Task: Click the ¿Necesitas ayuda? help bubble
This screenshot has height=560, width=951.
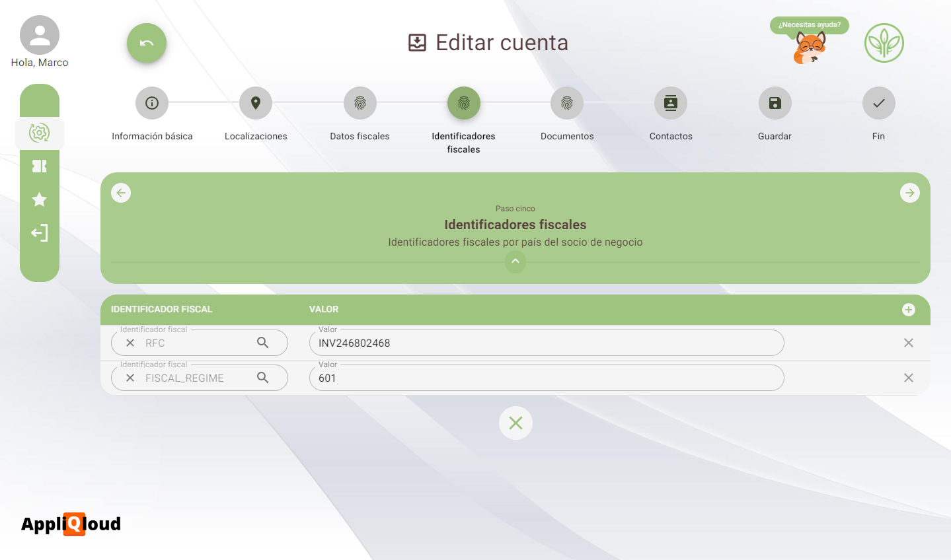Action: point(808,25)
